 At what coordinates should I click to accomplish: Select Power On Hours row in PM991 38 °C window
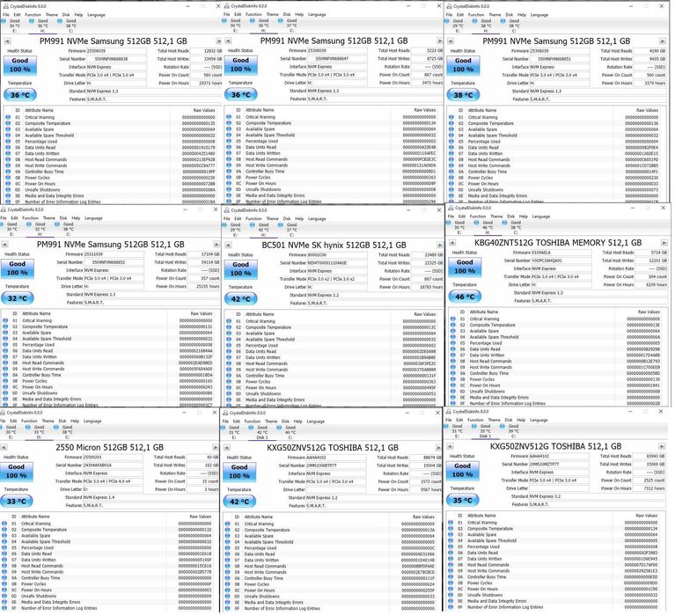point(555,183)
